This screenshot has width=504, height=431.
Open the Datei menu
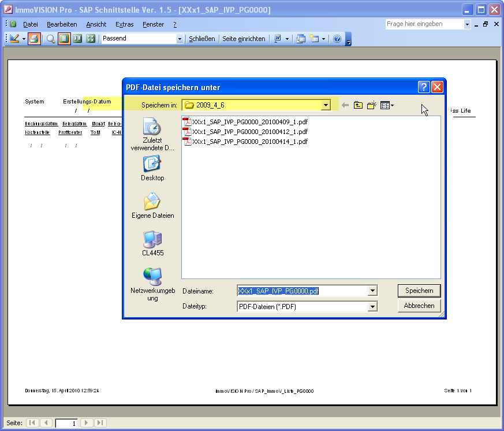[x=31, y=24]
